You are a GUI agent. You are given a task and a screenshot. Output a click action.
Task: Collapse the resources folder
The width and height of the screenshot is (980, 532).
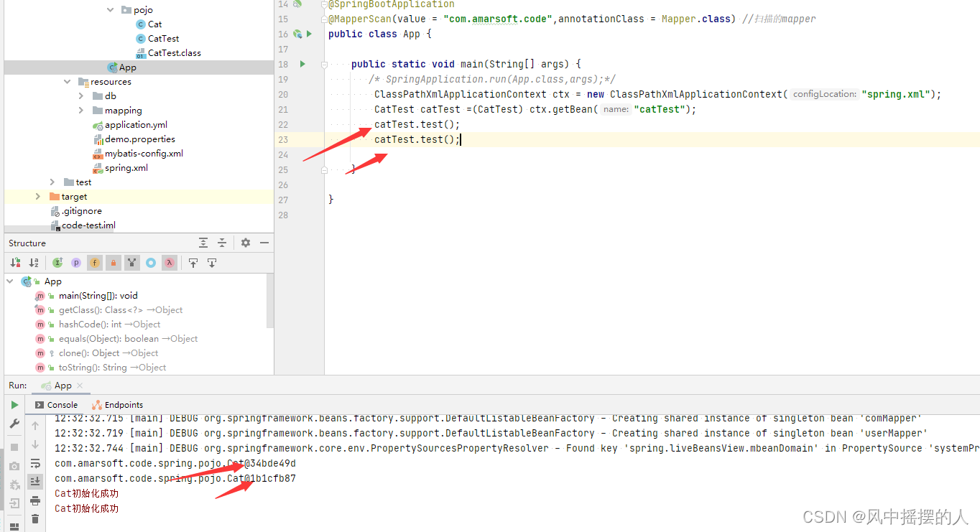click(x=68, y=82)
